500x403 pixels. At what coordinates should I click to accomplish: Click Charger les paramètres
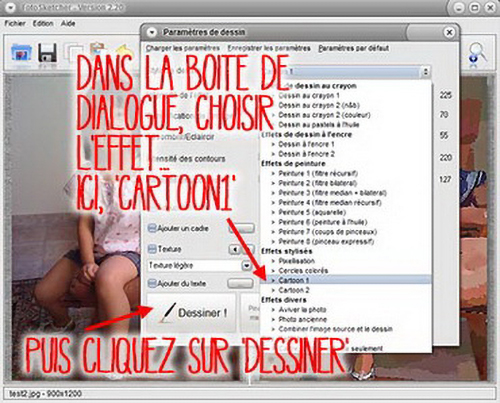click(x=183, y=48)
